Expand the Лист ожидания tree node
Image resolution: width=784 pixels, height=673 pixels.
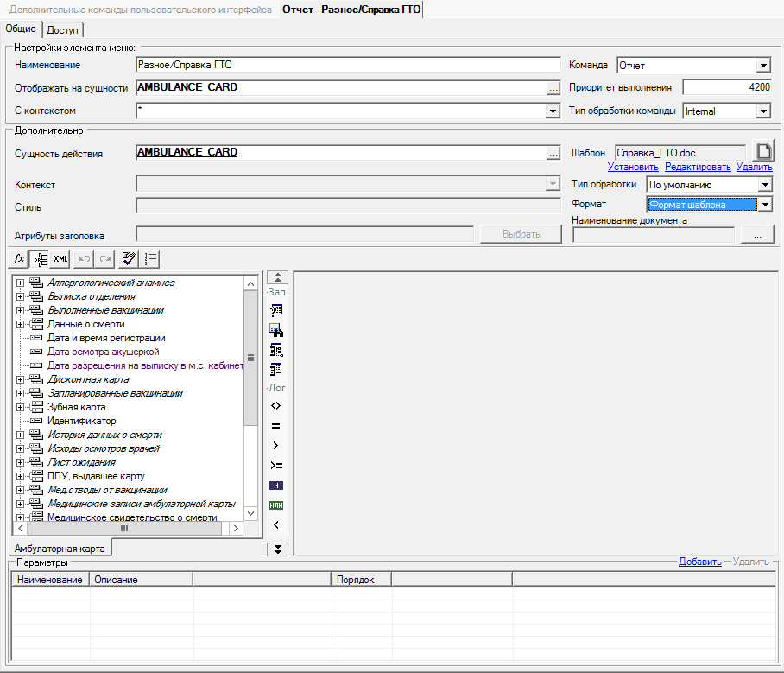pyautogui.click(x=20, y=462)
